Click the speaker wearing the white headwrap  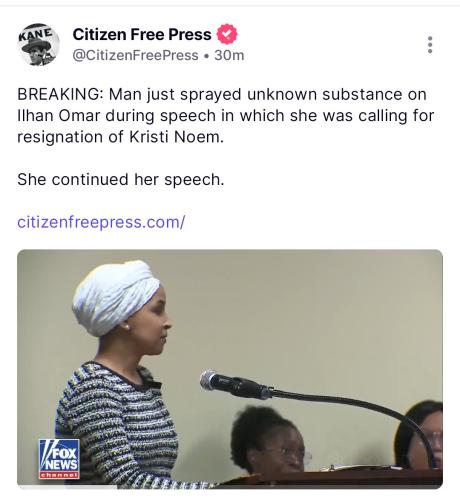click(117, 373)
